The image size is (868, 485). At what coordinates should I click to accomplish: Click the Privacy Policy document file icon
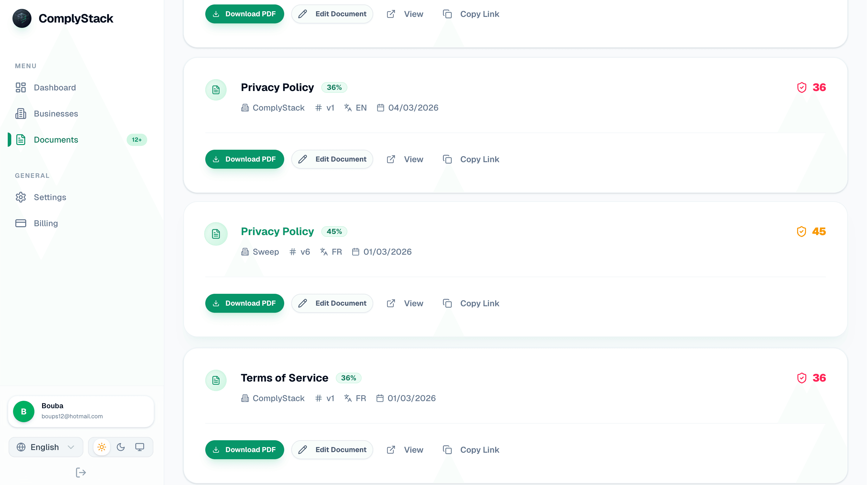point(216,90)
